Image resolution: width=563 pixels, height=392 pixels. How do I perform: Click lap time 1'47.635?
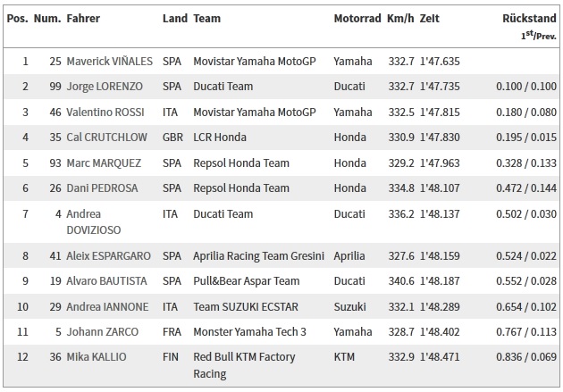(x=440, y=62)
